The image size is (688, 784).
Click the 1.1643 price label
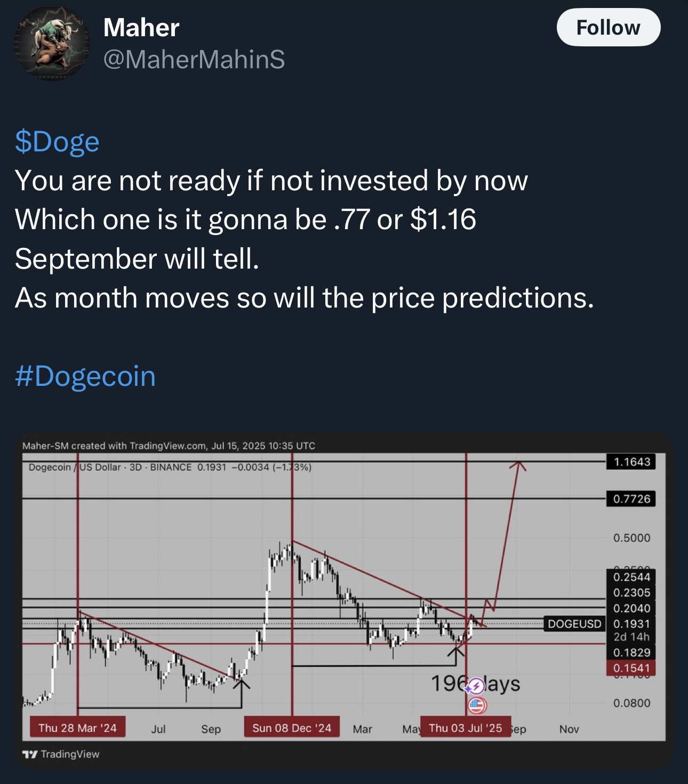point(631,462)
